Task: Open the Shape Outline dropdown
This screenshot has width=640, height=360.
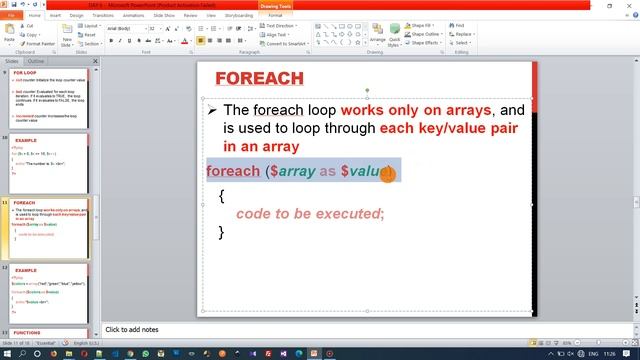Action: 423,34
